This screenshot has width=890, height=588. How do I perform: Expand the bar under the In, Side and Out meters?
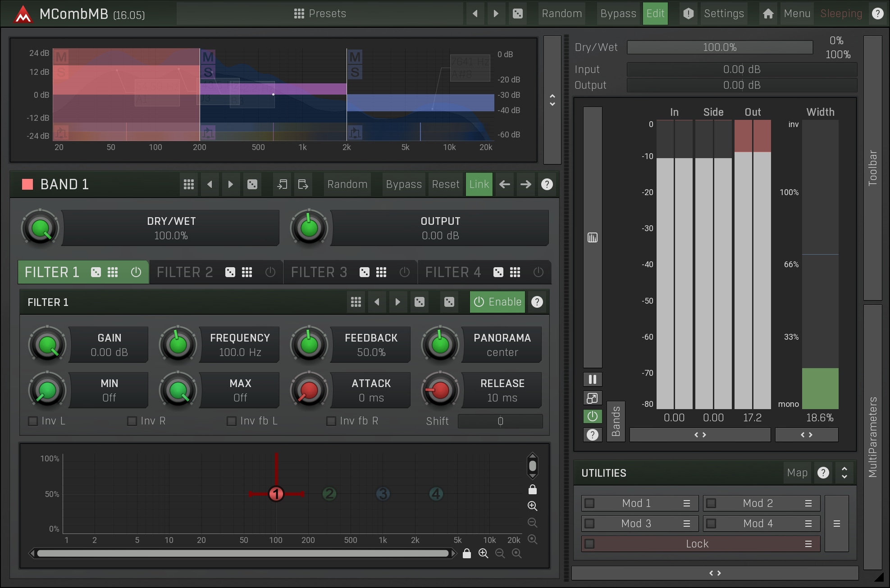pyautogui.click(x=700, y=435)
